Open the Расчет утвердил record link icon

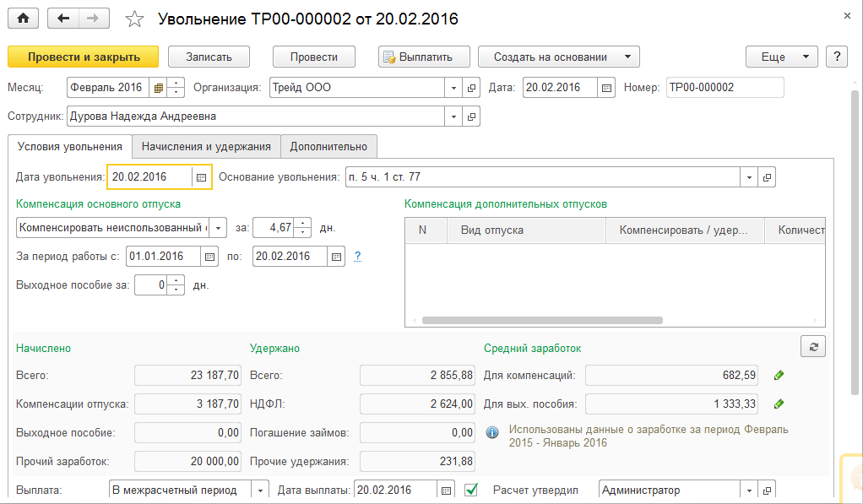767,490
